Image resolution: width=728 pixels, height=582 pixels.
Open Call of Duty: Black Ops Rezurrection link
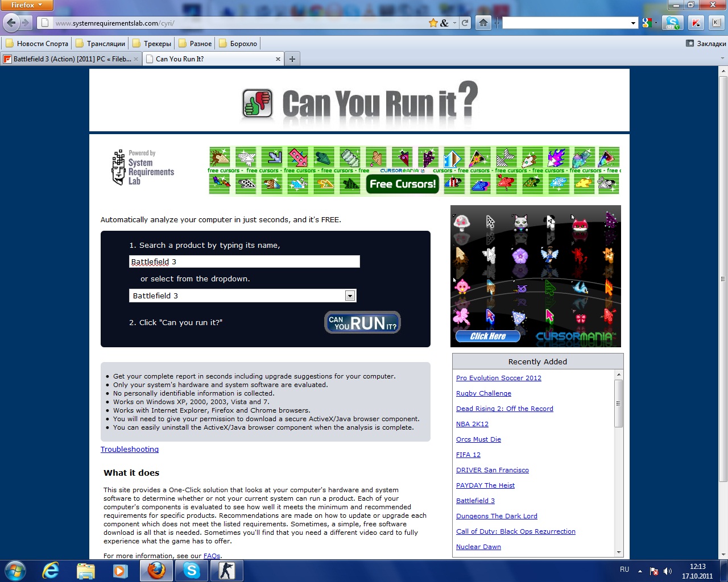point(516,531)
